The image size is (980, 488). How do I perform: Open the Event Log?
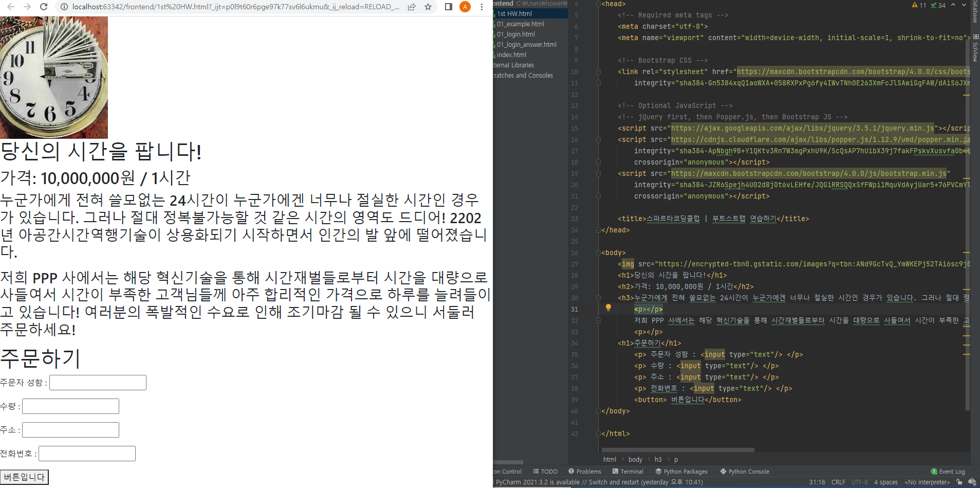pyautogui.click(x=948, y=472)
